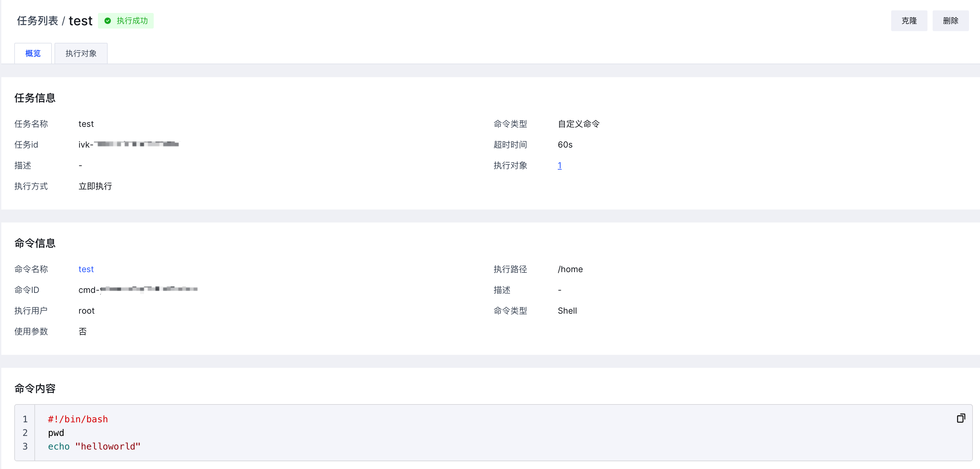This screenshot has height=469, width=980.
Task: Click the blurred ivk- task ID value
Action: [129, 145]
